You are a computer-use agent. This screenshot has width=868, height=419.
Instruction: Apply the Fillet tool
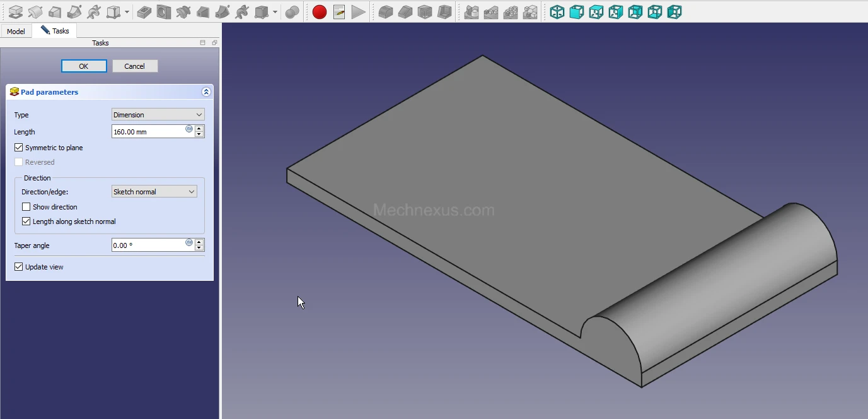(x=386, y=12)
